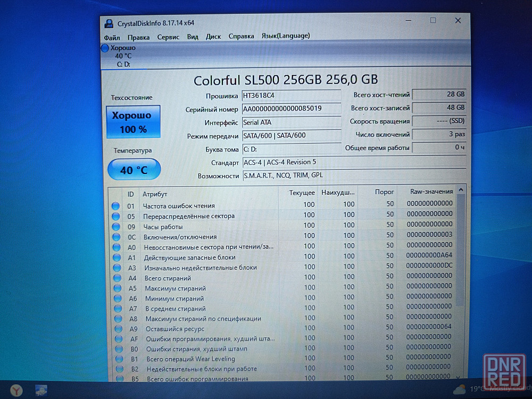Select the Хорошо 40 °C C: D: disk tab
532x399 pixels.
click(123, 56)
